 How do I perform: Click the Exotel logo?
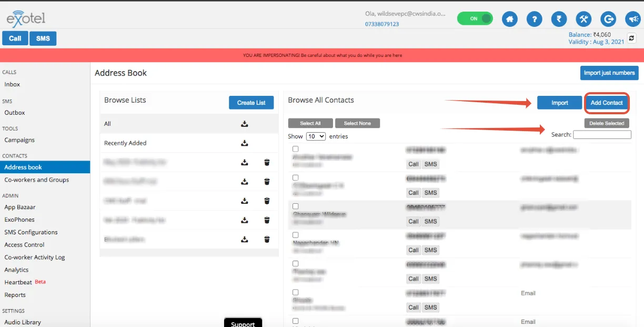tap(26, 18)
